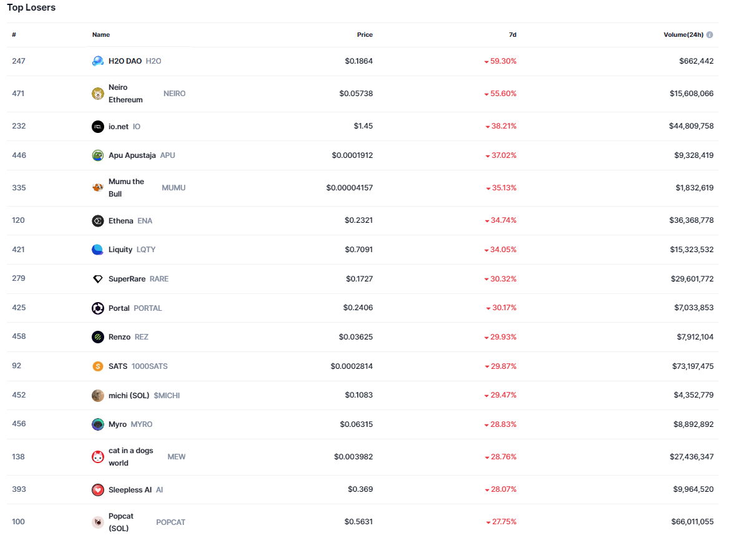The image size is (756, 538).
Task: Sort table by Price column header
Action: [x=364, y=35]
